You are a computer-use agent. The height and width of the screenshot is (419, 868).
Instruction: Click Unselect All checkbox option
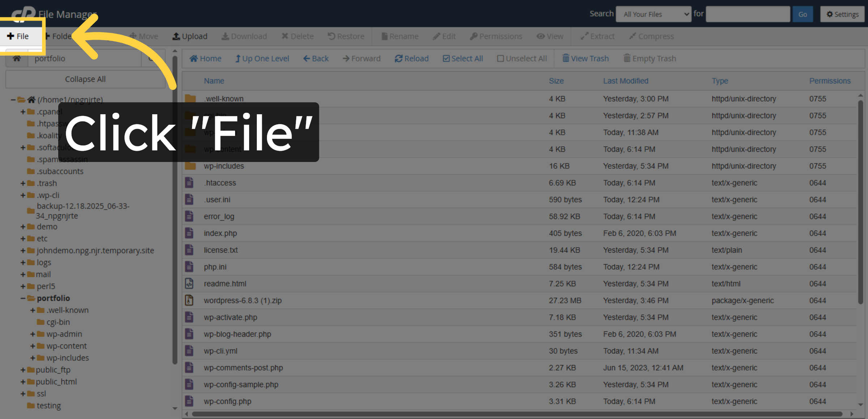pos(522,58)
